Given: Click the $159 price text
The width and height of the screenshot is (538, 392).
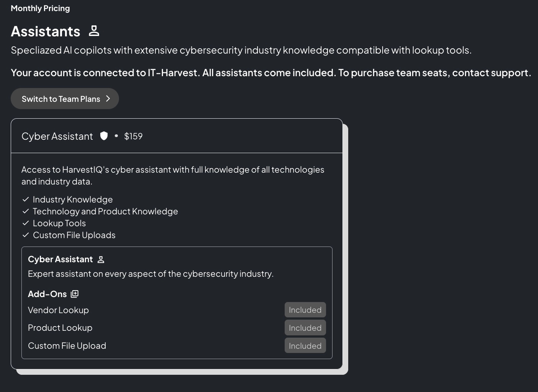Looking at the screenshot, I should coord(133,136).
